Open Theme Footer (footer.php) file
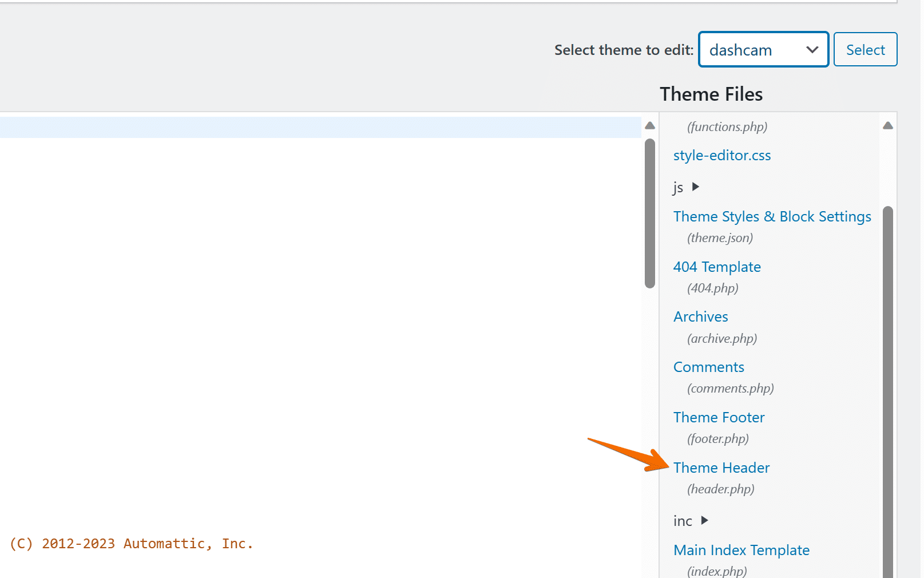 coord(719,417)
